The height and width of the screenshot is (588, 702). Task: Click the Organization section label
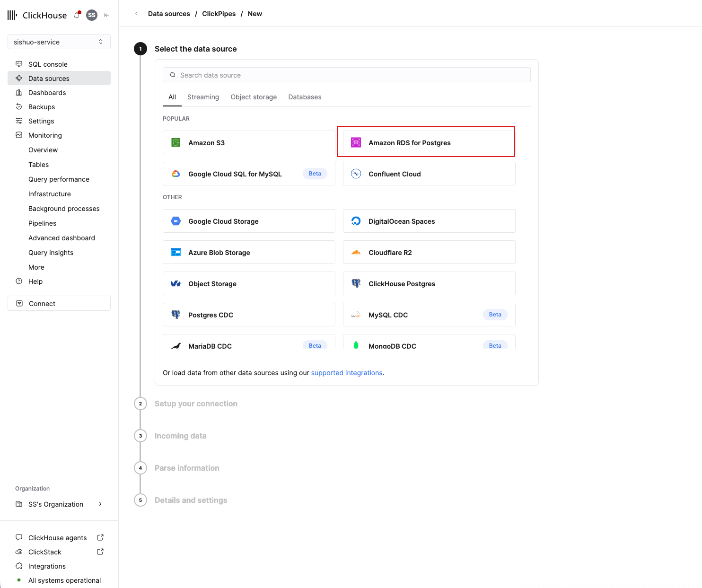point(32,488)
